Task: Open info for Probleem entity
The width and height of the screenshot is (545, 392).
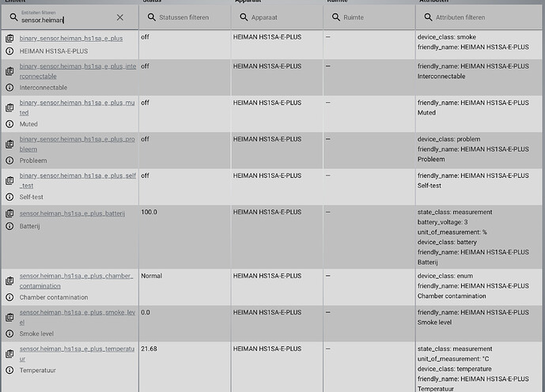Action: 9,160
